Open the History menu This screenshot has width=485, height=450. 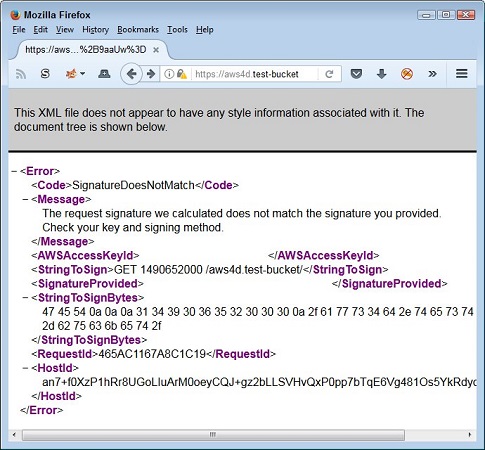(x=96, y=30)
